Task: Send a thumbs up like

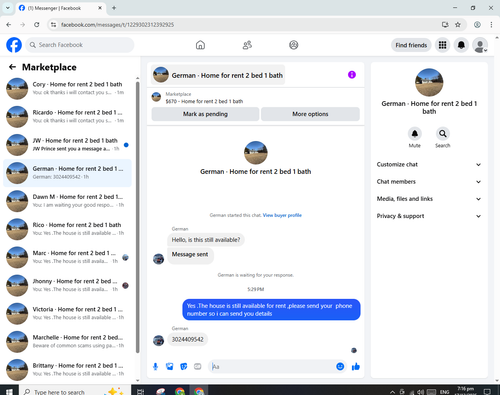Action: click(x=356, y=367)
